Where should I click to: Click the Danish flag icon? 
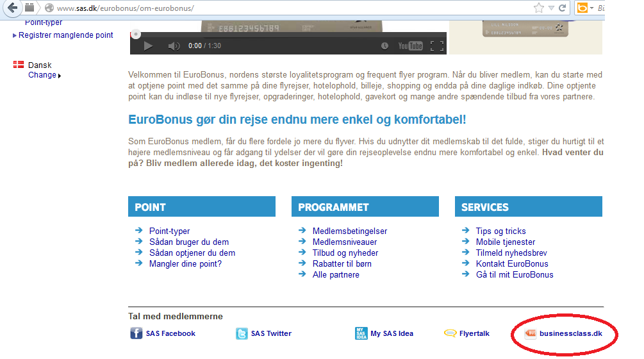(19, 65)
